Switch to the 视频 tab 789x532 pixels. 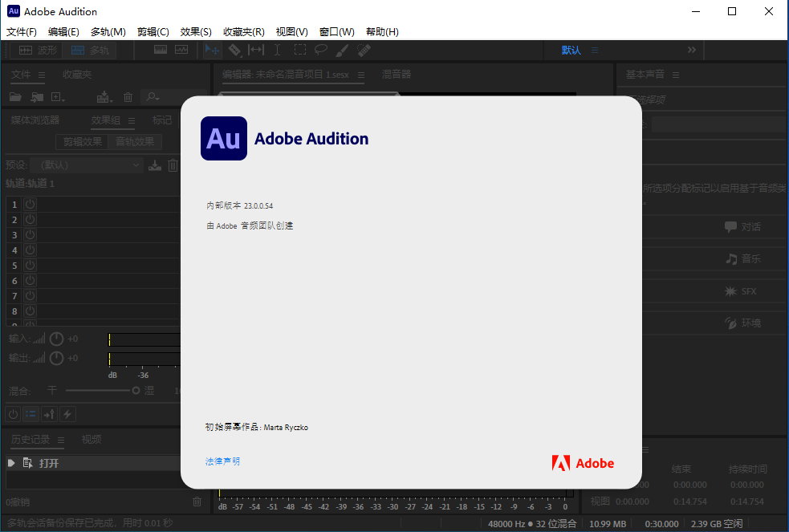click(x=92, y=440)
